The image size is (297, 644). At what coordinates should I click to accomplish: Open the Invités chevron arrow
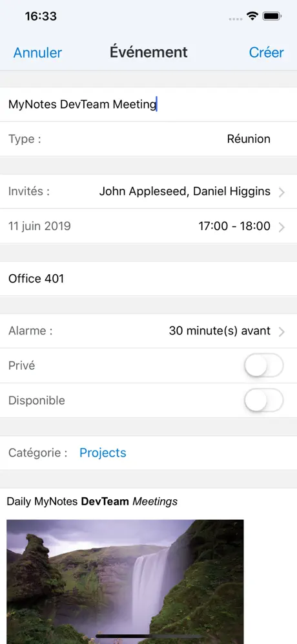coord(282,192)
